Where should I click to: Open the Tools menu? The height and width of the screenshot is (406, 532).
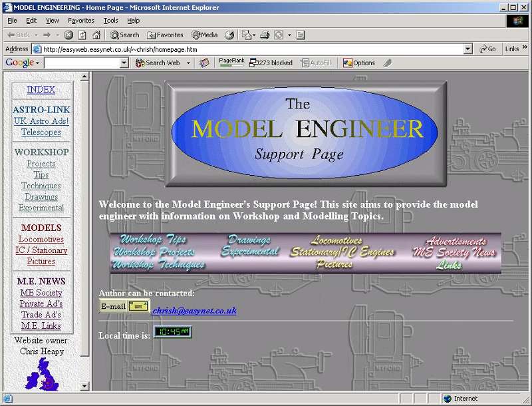(110, 21)
